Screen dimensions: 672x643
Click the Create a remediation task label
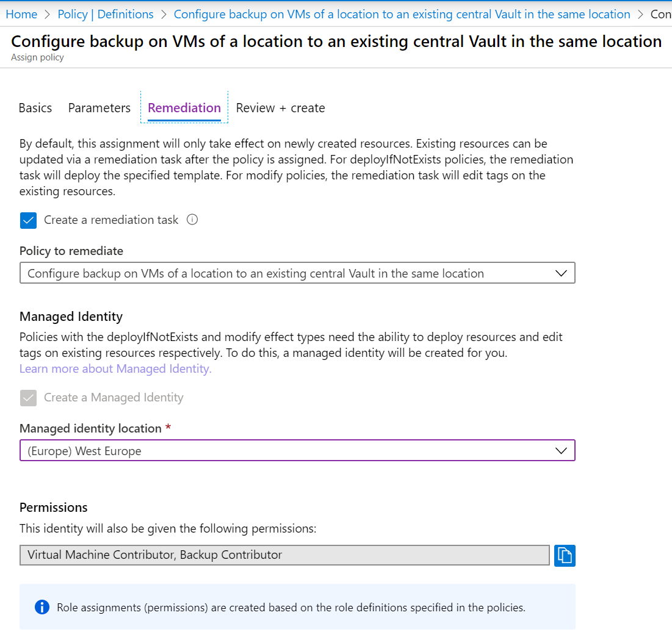click(111, 220)
